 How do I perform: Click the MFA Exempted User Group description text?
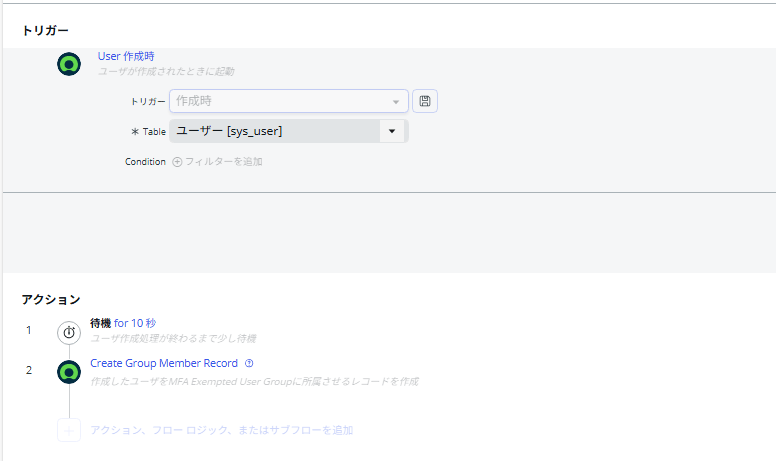[254, 381]
